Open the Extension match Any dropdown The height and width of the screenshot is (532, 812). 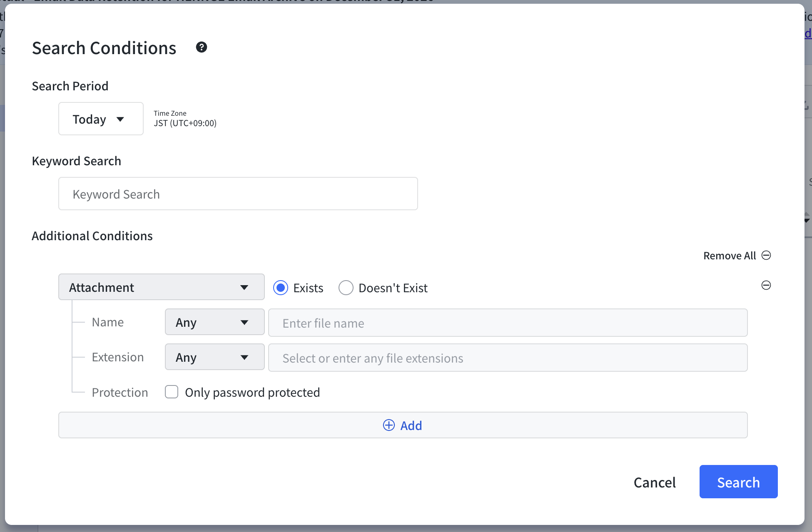[215, 357]
